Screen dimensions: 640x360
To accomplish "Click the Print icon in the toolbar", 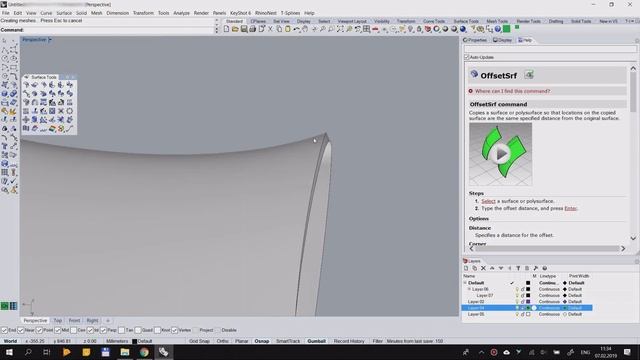I will [x=252, y=29].
